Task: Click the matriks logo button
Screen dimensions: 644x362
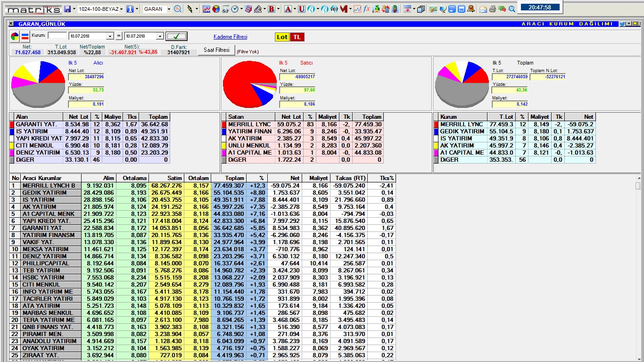Action: (33, 9)
